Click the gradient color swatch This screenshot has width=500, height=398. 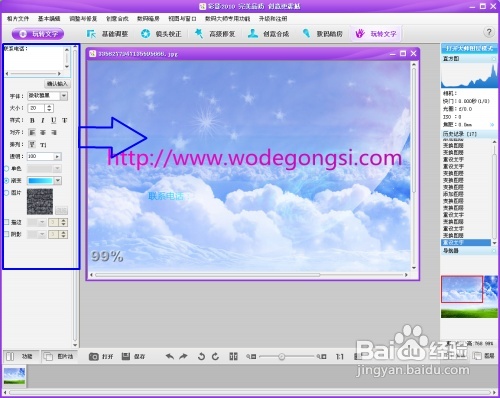pos(40,181)
